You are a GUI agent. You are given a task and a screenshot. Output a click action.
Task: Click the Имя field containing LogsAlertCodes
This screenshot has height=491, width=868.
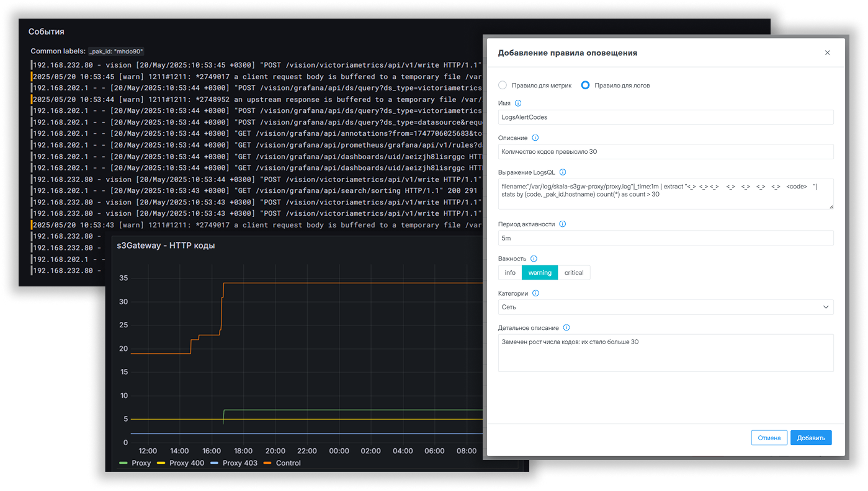(665, 117)
